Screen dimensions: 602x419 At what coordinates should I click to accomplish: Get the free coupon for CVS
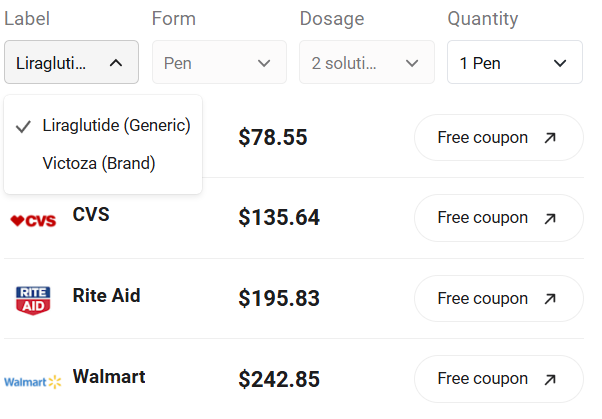point(497,218)
